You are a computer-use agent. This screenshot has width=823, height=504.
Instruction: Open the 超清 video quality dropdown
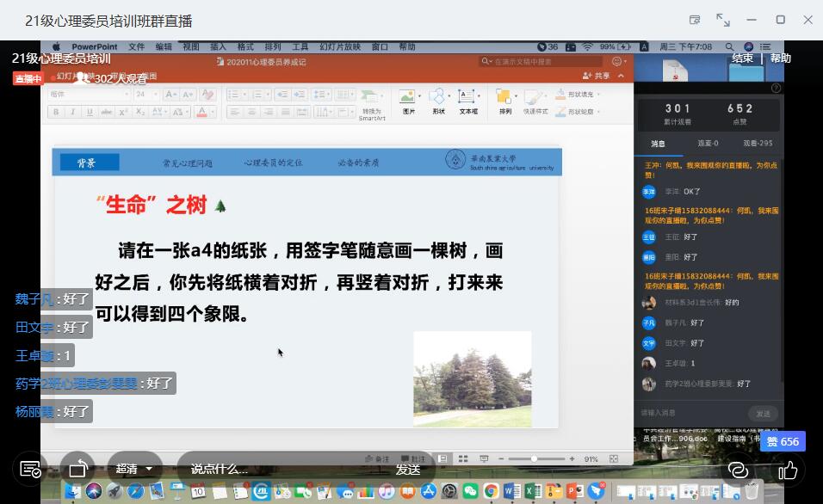pos(134,469)
